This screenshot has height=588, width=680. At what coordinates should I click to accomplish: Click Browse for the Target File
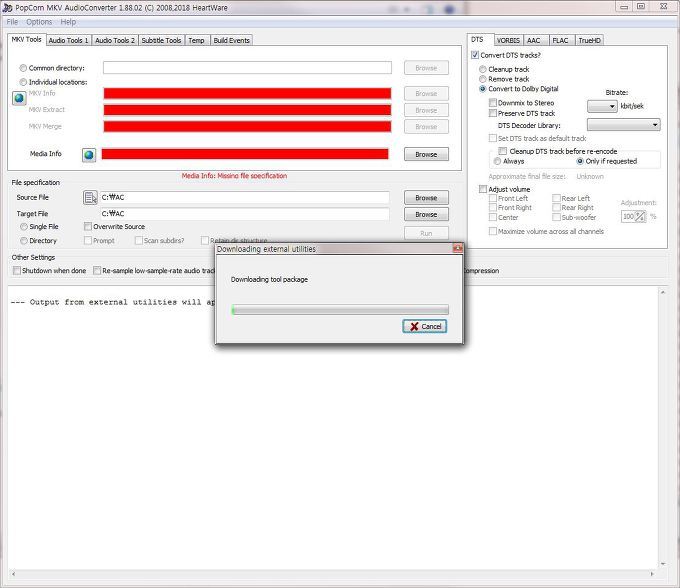coord(426,215)
